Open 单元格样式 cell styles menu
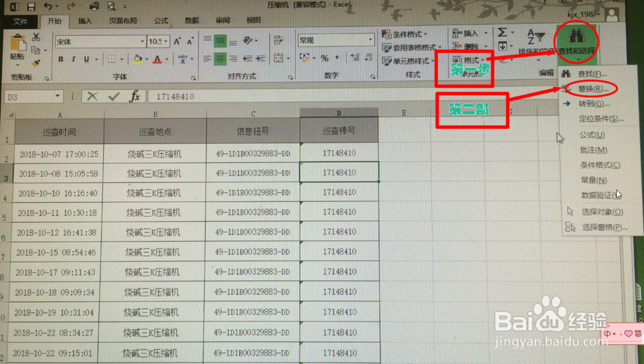 point(408,61)
